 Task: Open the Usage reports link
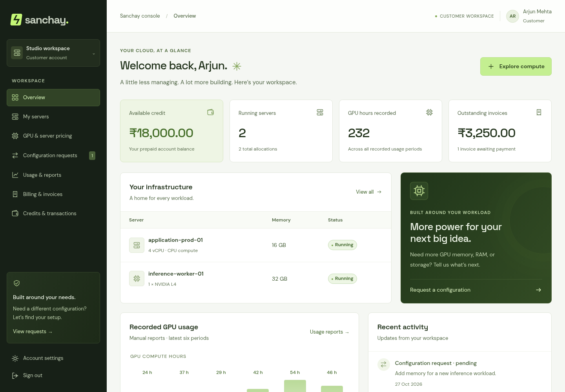coord(330,332)
